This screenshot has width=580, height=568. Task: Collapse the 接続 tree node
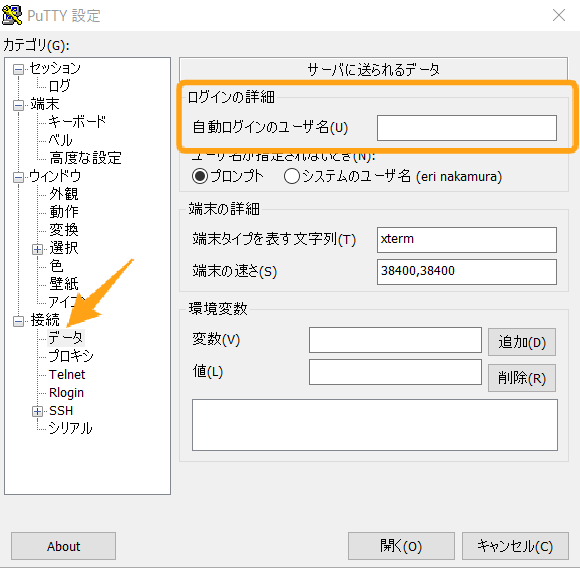tap(18, 321)
